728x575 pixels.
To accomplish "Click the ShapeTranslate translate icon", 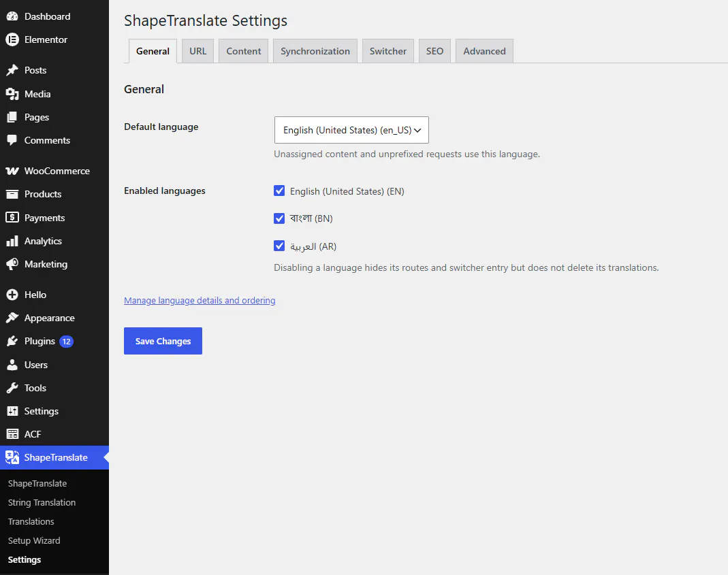I will (12, 457).
